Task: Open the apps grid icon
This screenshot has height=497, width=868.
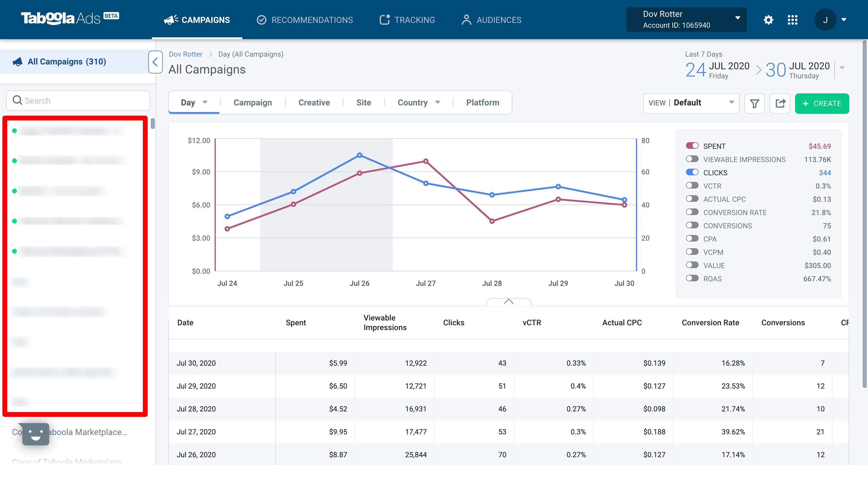Action: point(793,20)
